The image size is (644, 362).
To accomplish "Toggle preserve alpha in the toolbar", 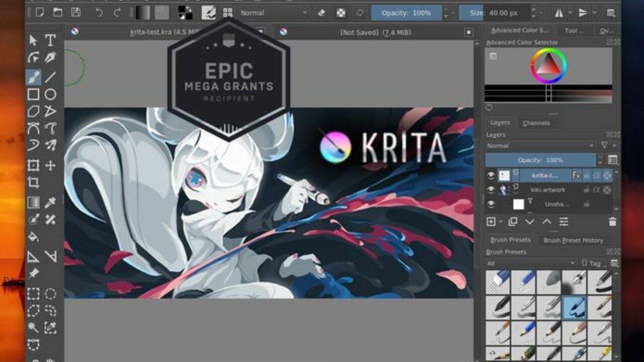I will (341, 13).
